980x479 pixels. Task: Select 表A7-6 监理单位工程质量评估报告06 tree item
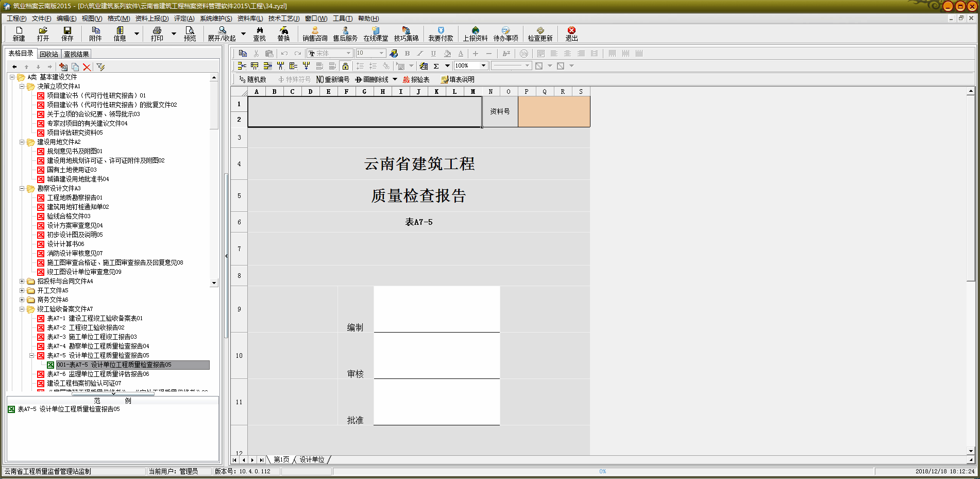click(x=98, y=374)
